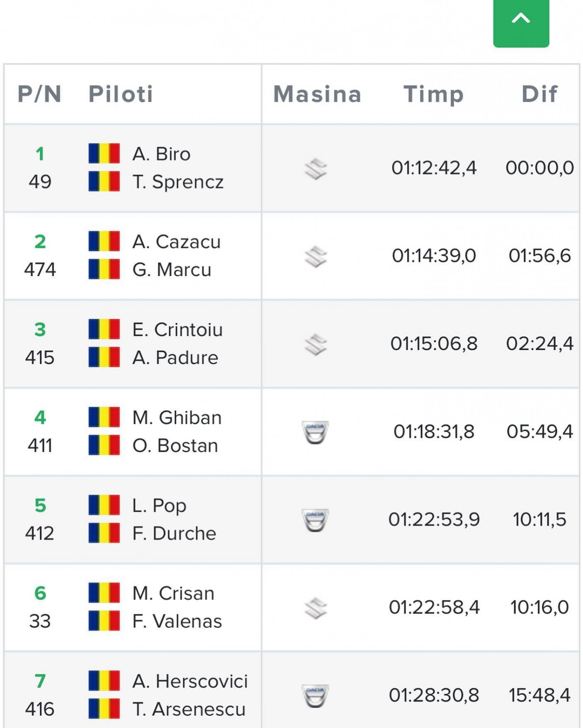Click time 01:22:53,9 for L. Pop
This screenshot has height=728, width=583.
tap(434, 520)
